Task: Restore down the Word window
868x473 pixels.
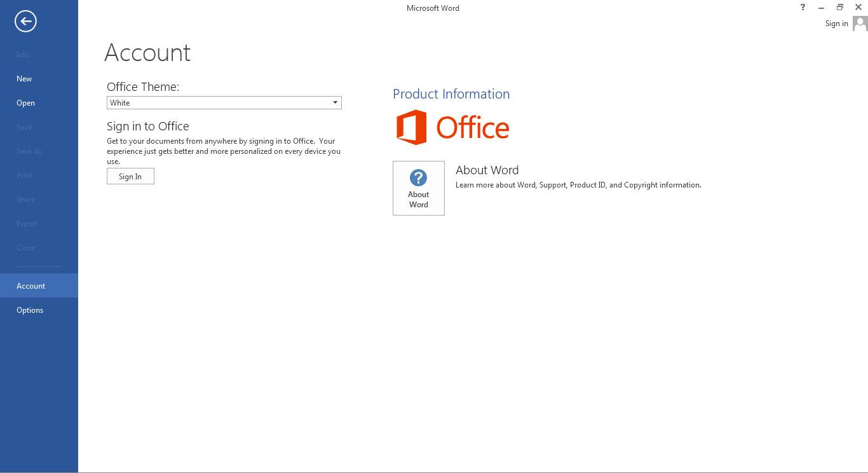Action: (x=839, y=8)
